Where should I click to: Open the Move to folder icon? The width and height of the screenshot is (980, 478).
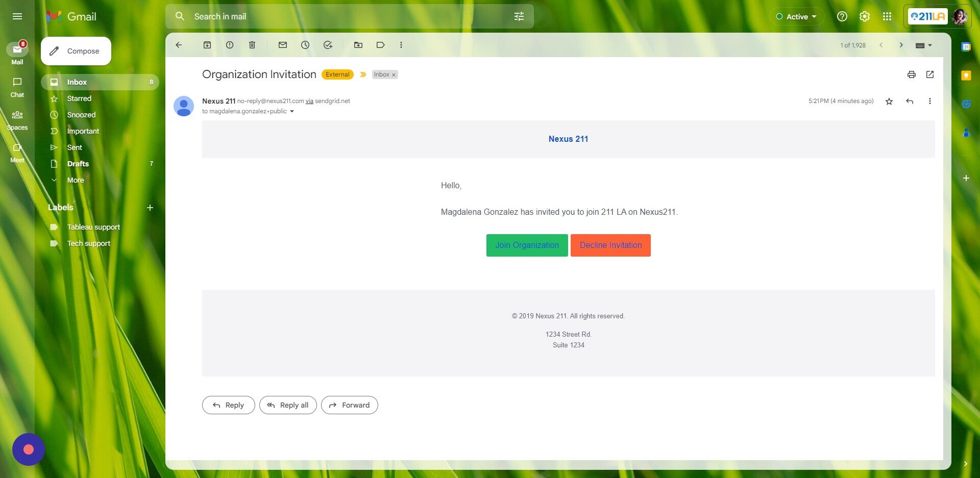[x=358, y=45]
